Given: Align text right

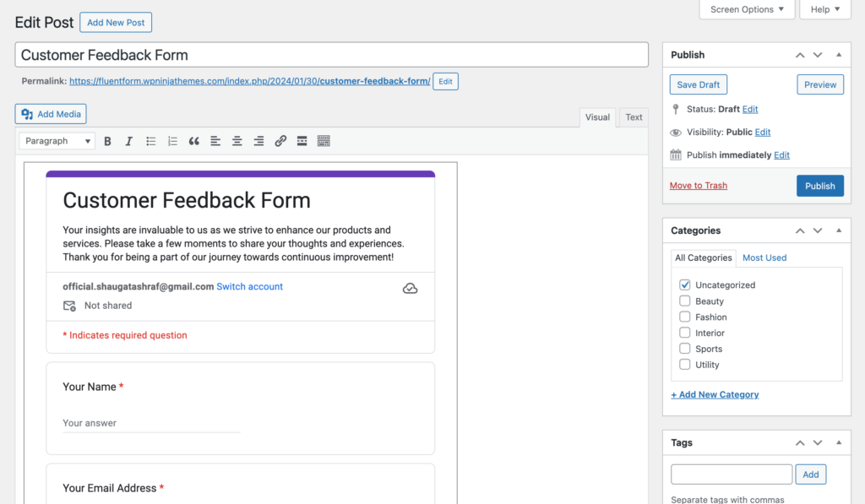Looking at the screenshot, I should pos(258,141).
